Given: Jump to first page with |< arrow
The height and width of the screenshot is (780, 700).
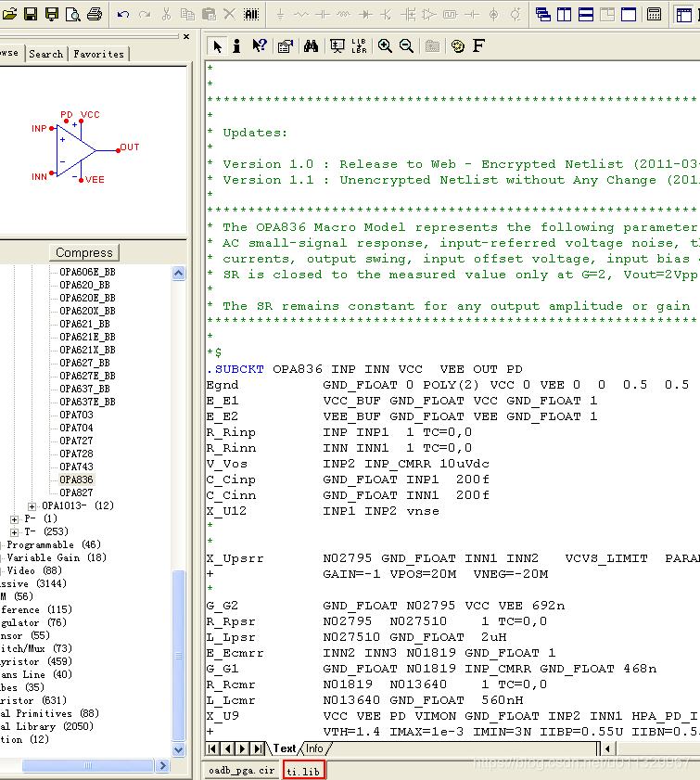Looking at the screenshot, I should pyautogui.click(x=212, y=748).
